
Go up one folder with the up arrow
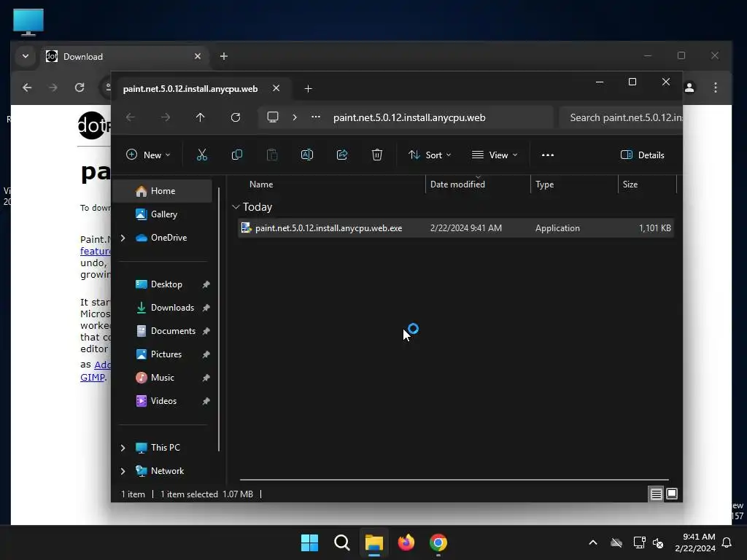click(x=200, y=117)
